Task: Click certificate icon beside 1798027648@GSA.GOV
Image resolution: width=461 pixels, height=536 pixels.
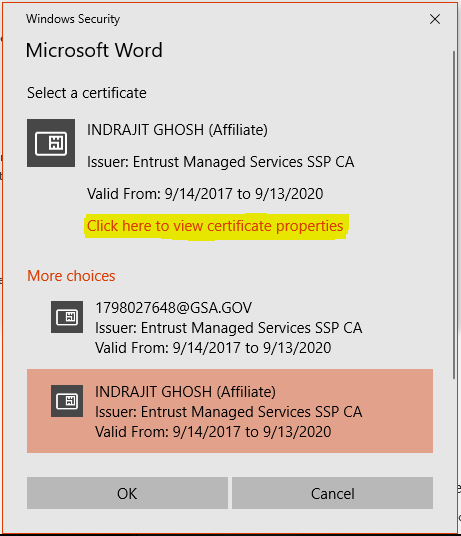Action: click(x=67, y=317)
